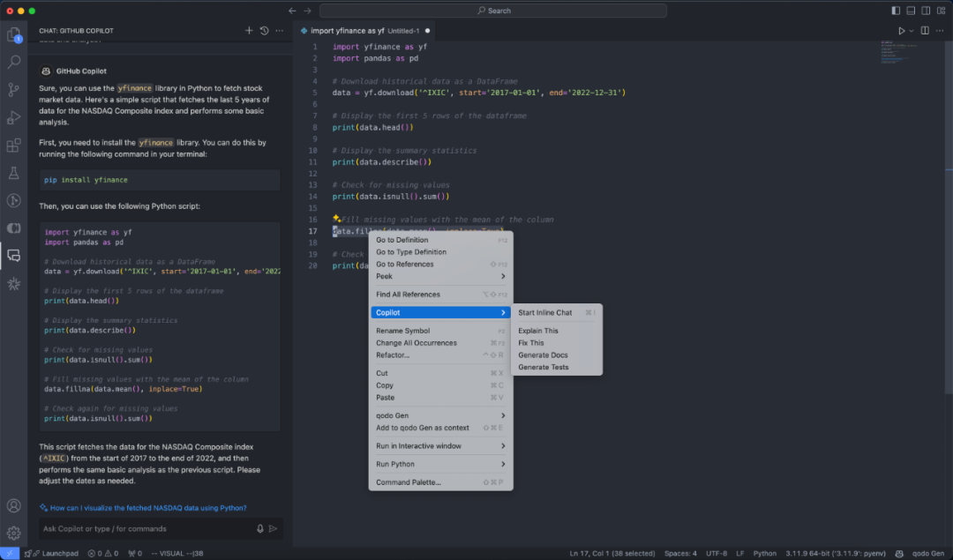Go forward with navigation arrow

(308, 11)
